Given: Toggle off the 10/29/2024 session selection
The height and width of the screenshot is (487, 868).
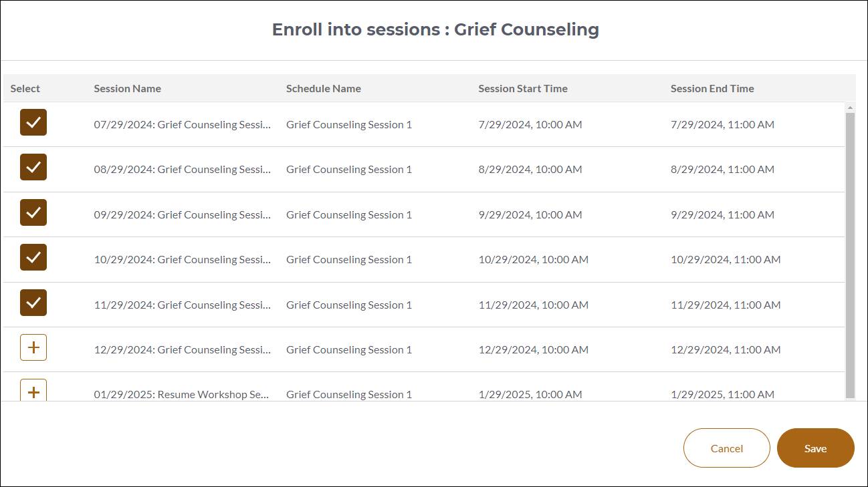Looking at the screenshot, I should pyautogui.click(x=33, y=257).
